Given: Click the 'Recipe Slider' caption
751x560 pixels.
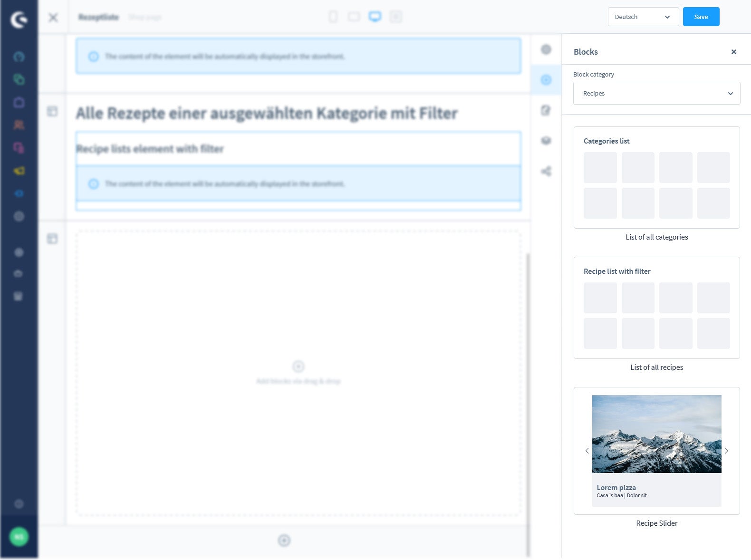Looking at the screenshot, I should 656,523.
